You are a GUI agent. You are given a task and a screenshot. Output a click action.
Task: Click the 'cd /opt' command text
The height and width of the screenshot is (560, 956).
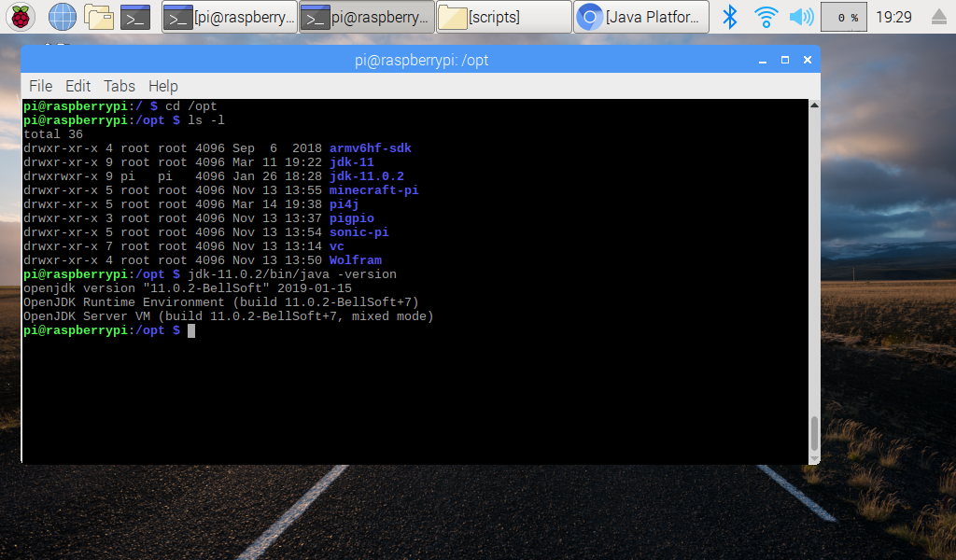point(190,106)
